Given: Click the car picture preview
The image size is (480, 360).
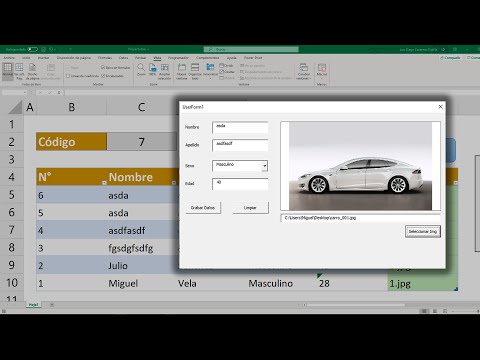Looking at the screenshot, I should point(360,166).
